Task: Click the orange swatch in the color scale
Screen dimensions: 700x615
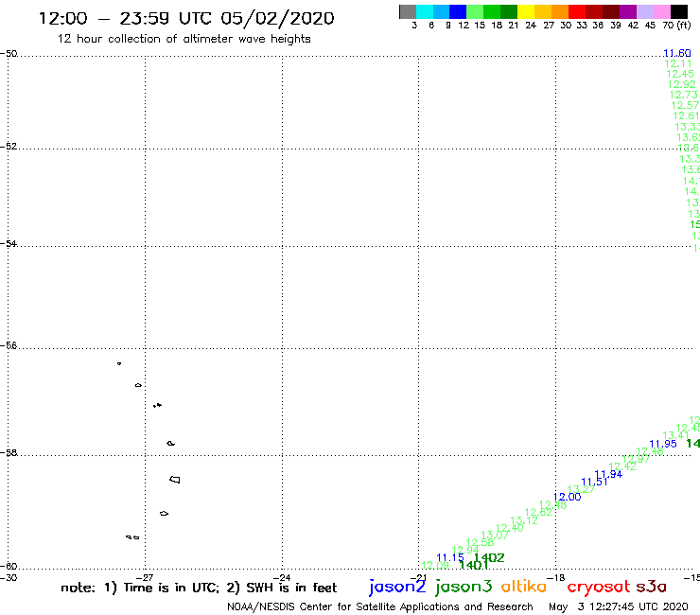Action: point(560,11)
